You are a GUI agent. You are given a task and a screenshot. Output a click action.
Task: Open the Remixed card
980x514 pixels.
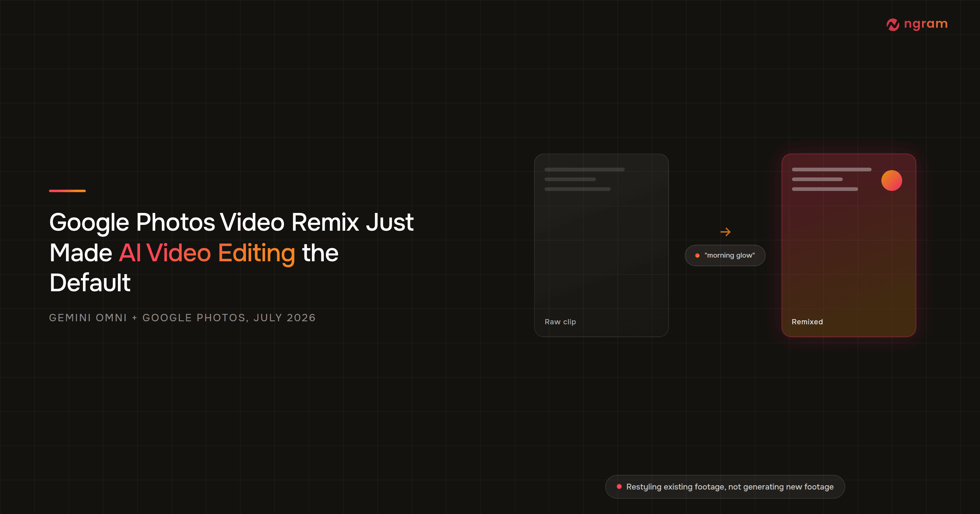click(x=849, y=245)
